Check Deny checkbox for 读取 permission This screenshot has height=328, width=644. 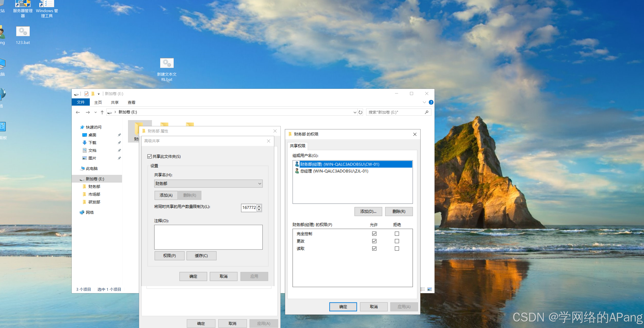pyautogui.click(x=397, y=249)
